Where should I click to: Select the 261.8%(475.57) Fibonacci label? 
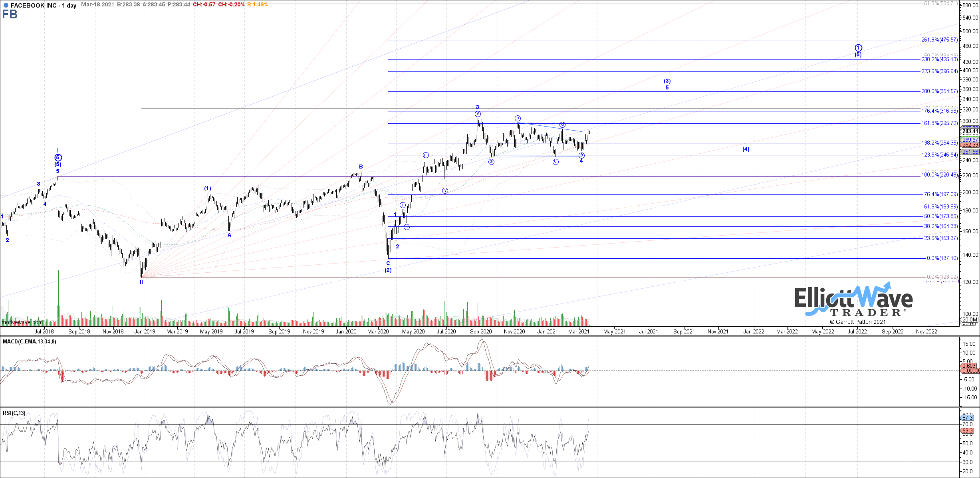939,40
